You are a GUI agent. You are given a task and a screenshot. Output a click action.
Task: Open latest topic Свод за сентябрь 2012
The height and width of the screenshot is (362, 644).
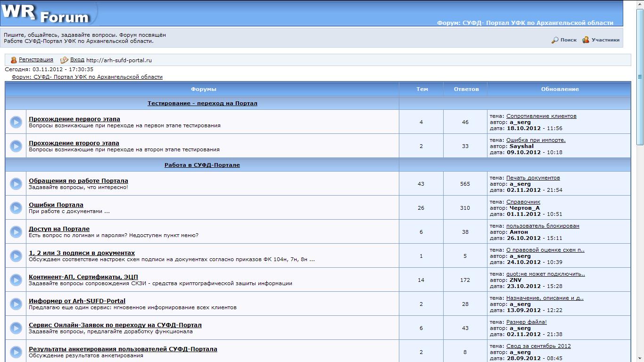pyautogui.click(x=538, y=346)
